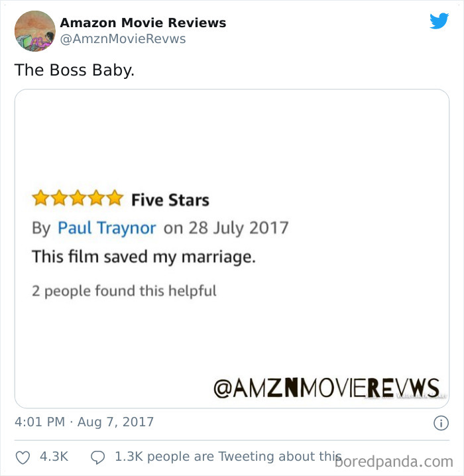Click the 4:01 PM Aug 7, 2017 timestamp

[x=84, y=422]
